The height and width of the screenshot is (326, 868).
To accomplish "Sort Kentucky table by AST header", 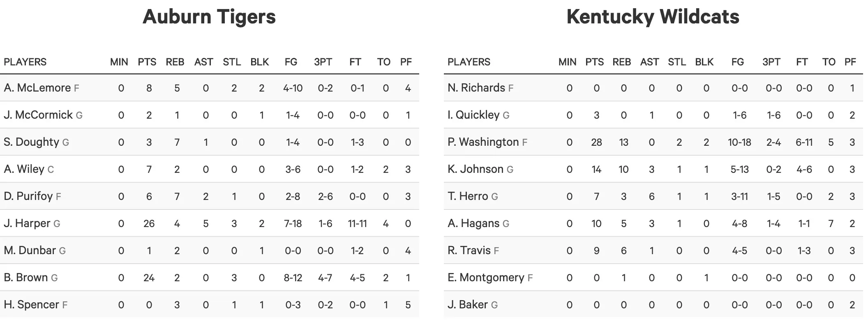I will click(649, 62).
